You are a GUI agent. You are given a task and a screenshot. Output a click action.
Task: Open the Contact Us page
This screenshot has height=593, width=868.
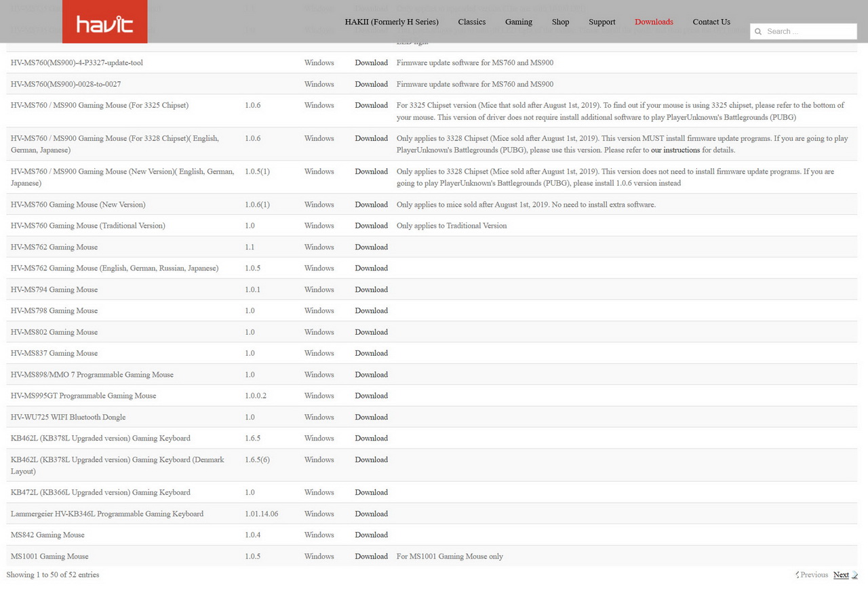tap(711, 22)
